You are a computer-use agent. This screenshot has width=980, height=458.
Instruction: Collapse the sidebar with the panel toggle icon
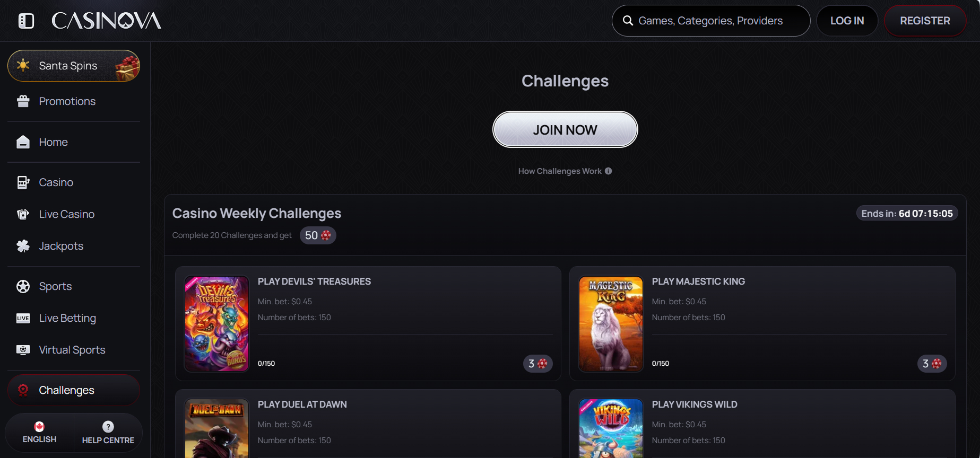click(x=26, y=21)
